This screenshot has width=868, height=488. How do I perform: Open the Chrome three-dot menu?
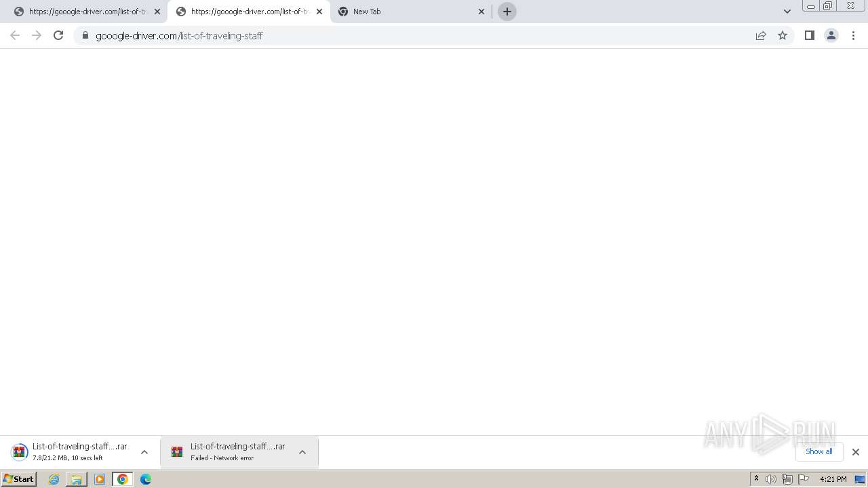(x=853, y=35)
